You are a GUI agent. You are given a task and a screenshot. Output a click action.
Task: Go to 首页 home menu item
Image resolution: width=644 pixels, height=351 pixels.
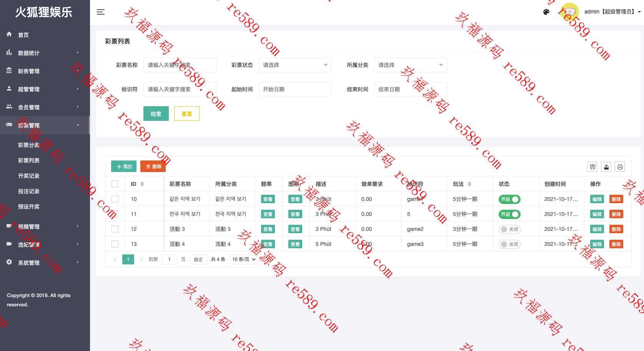(45, 35)
